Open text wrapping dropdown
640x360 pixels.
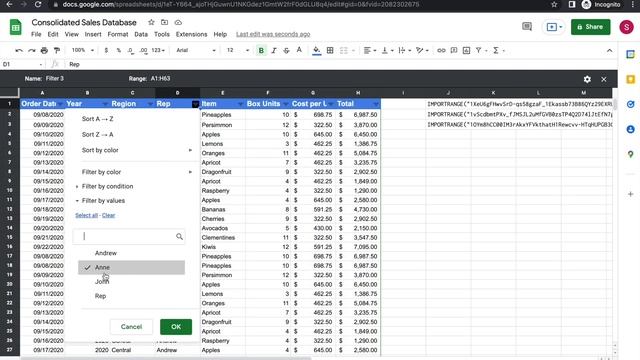pos(404,50)
